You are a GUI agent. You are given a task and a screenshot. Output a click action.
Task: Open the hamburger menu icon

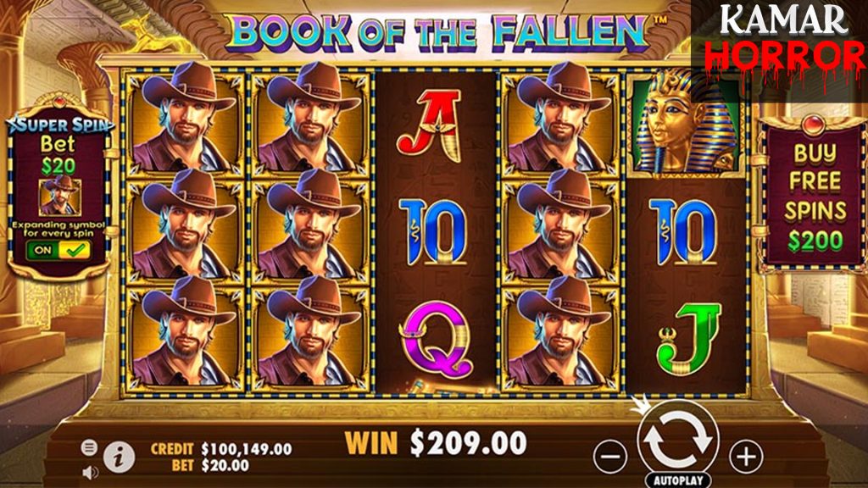pyautogui.click(x=89, y=447)
